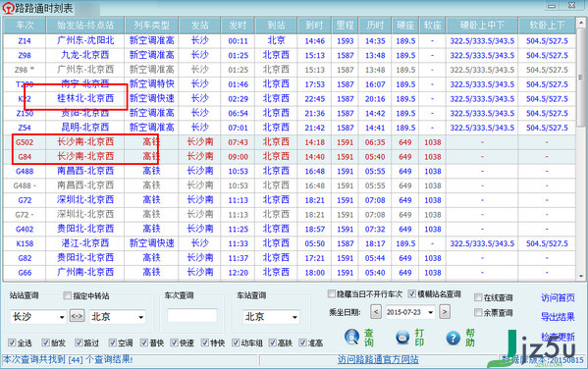Toggle 模糊站名查询 checkbox

coord(411,293)
